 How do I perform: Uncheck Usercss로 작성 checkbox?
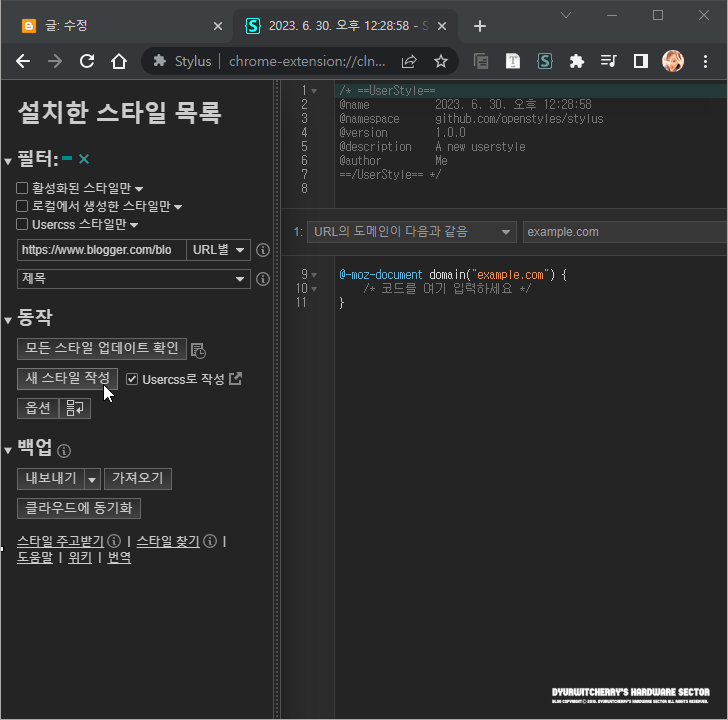tap(132, 379)
